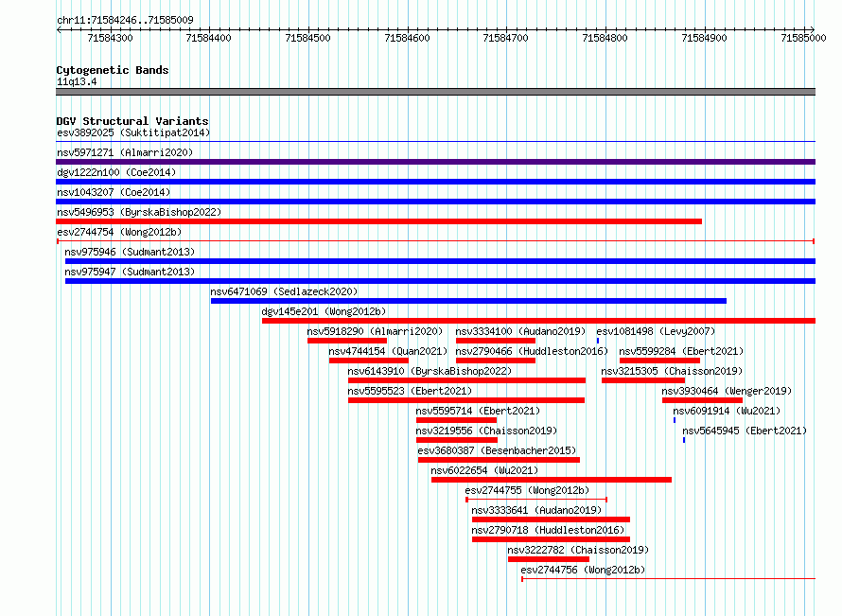Click ruler position 71584400

coord(209,38)
